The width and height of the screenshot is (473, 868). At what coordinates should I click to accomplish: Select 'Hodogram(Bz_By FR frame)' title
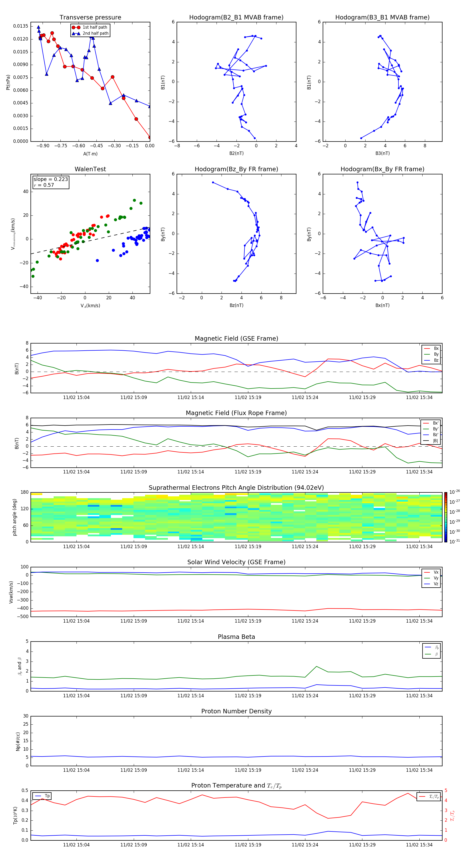point(236,169)
